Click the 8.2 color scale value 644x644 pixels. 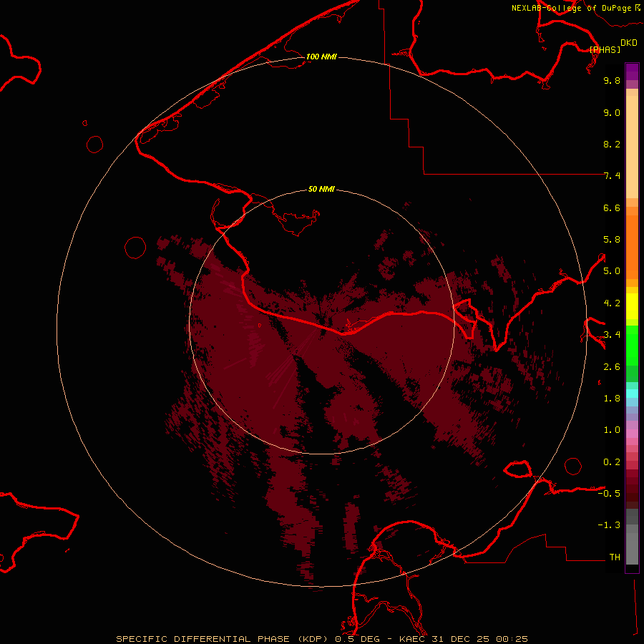[x=612, y=144]
